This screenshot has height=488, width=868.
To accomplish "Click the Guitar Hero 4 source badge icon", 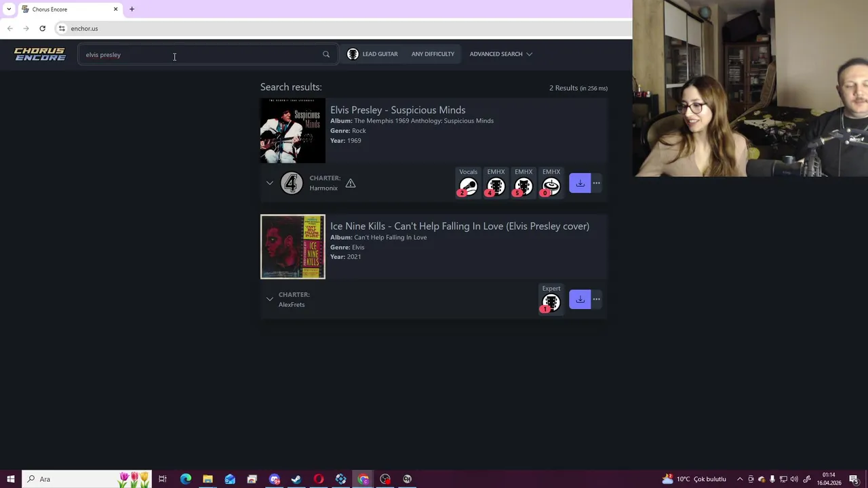I will pyautogui.click(x=292, y=183).
